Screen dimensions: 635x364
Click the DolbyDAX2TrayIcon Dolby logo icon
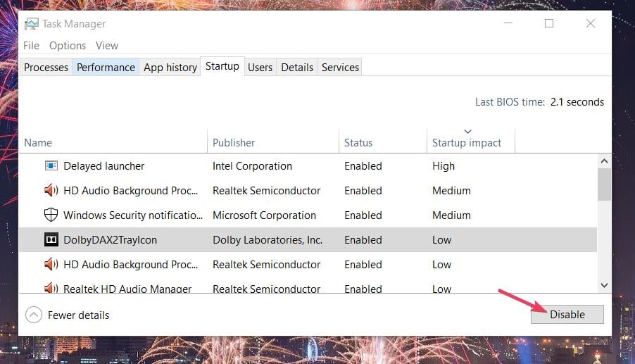pos(51,239)
